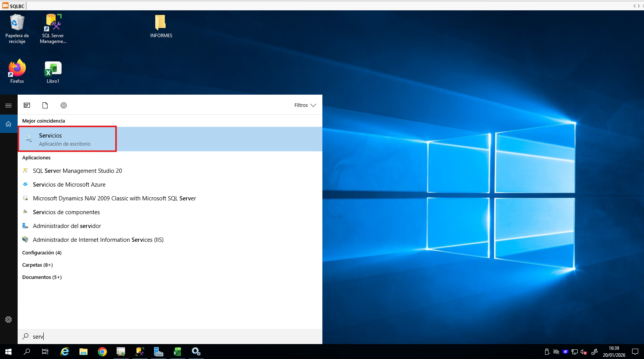Open network status tray icon
The height and width of the screenshot is (359, 644).
(575, 352)
